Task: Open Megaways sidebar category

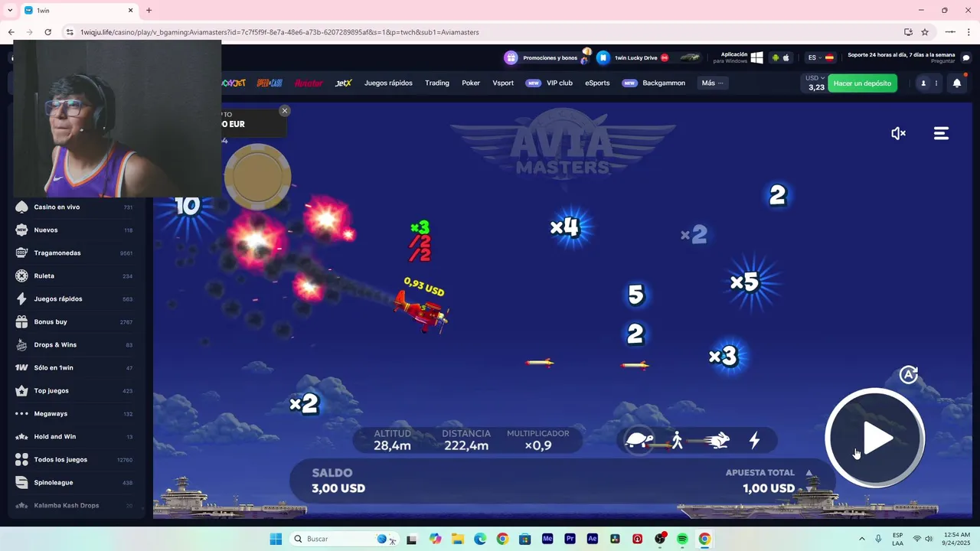Action: pos(74,413)
